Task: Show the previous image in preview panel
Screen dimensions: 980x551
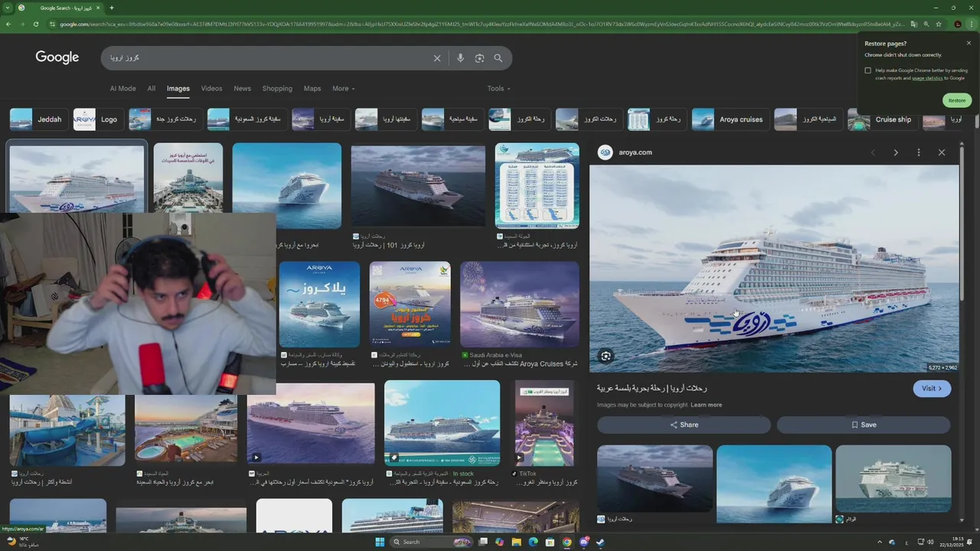Action: [x=873, y=152]
